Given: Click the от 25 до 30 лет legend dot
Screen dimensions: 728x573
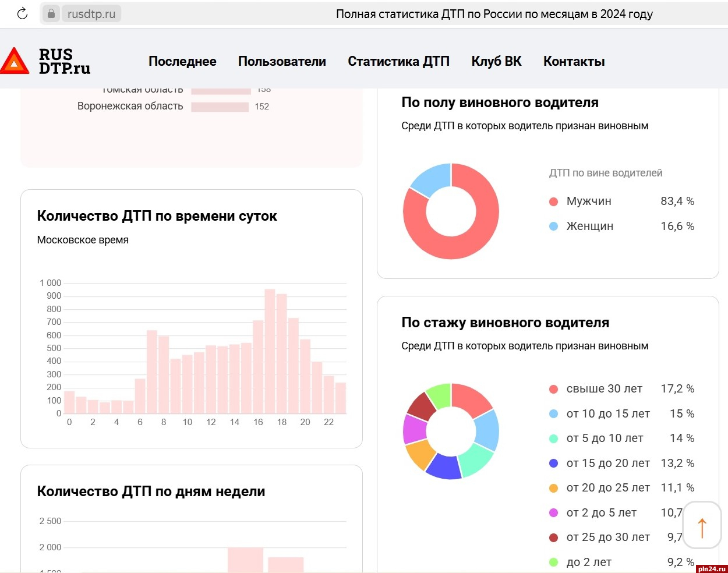Looking at the screenshot, I should (x=553, y=537).
